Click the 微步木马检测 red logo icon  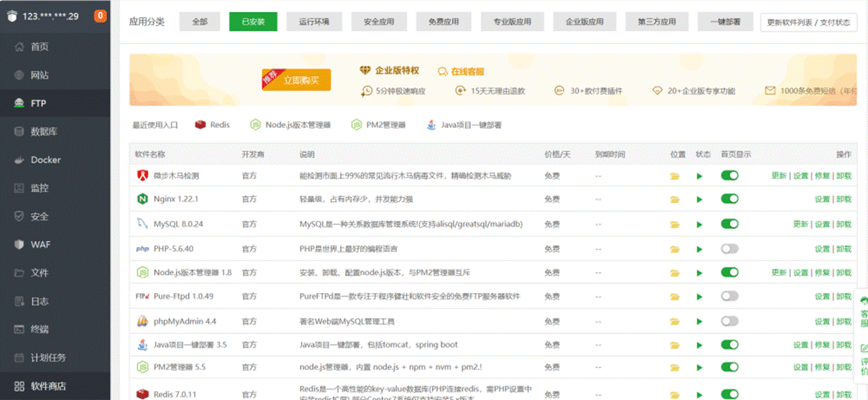tap(142, 176)
